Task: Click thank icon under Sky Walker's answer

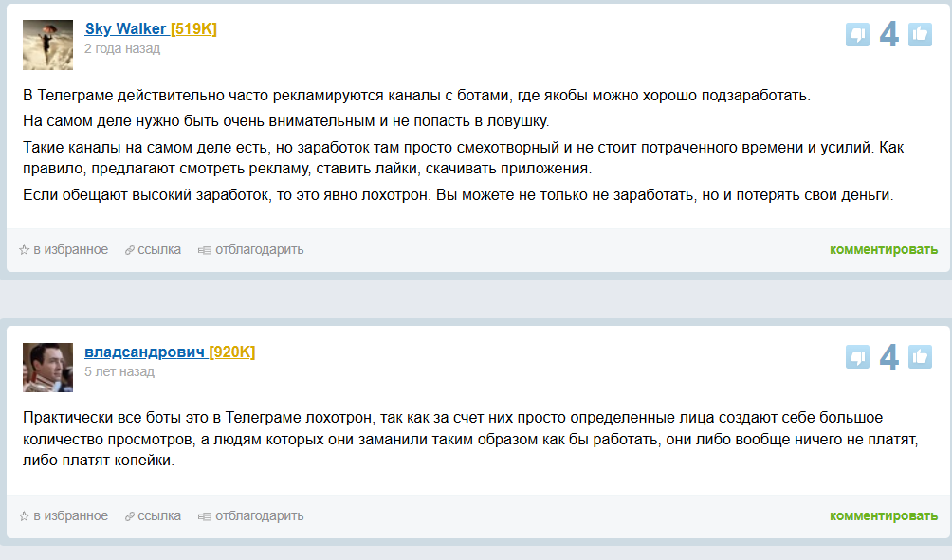Action: [204, 250]
